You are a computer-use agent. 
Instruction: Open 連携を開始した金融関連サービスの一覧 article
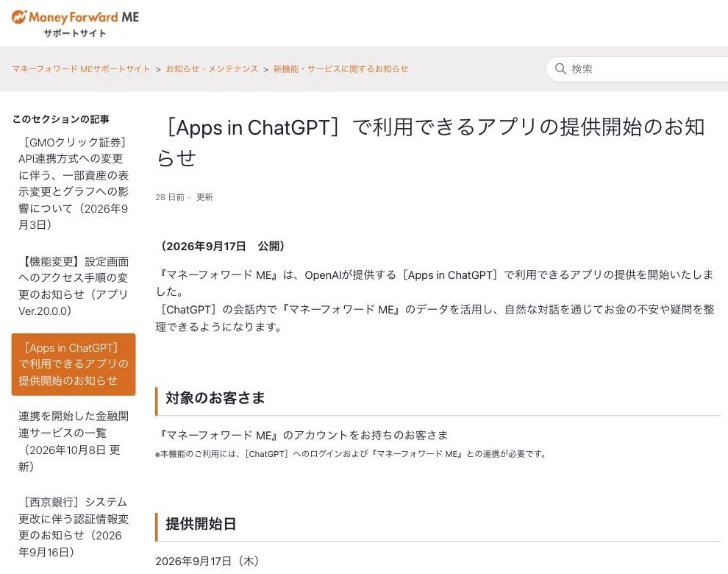point(74,441)
